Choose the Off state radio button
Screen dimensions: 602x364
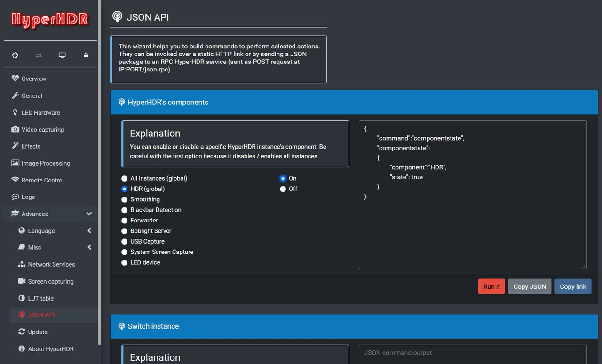(283, 189)
